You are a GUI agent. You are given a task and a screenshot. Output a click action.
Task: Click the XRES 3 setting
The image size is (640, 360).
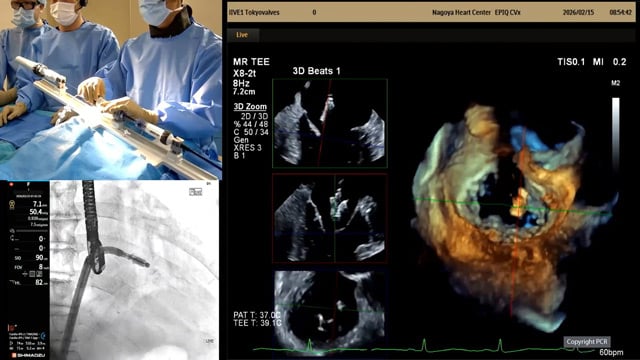(247, 148)
